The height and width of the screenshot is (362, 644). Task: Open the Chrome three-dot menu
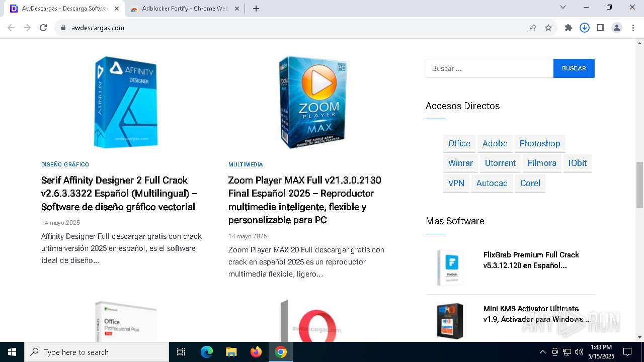click(x=633, y=28)
